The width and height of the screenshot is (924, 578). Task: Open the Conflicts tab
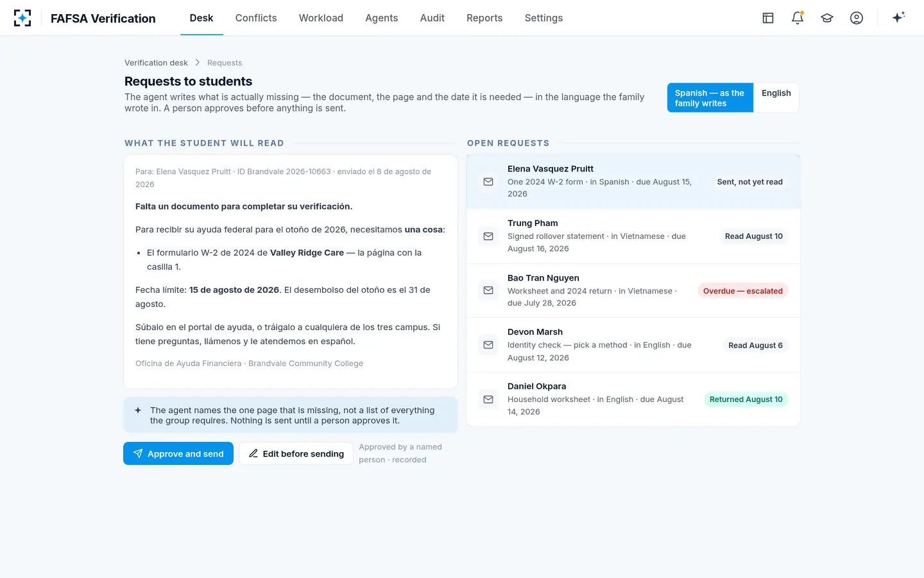point(256,18)
